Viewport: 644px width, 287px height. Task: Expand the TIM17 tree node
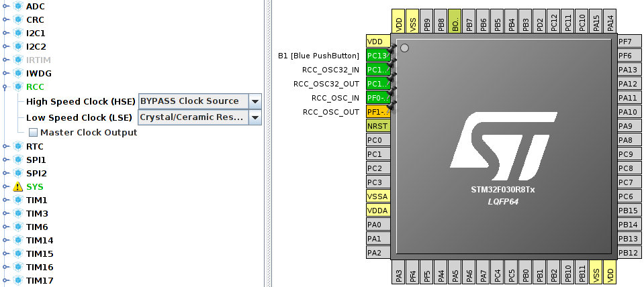[5, 280]
